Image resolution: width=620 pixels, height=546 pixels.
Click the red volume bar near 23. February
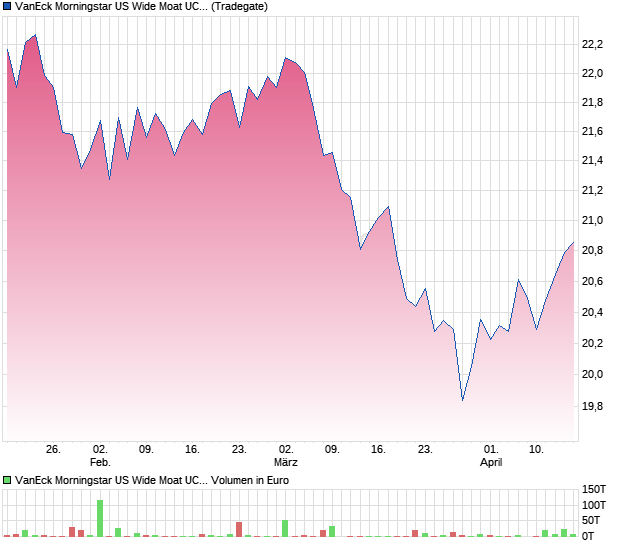pyautogui.click(x=239, y=529)
